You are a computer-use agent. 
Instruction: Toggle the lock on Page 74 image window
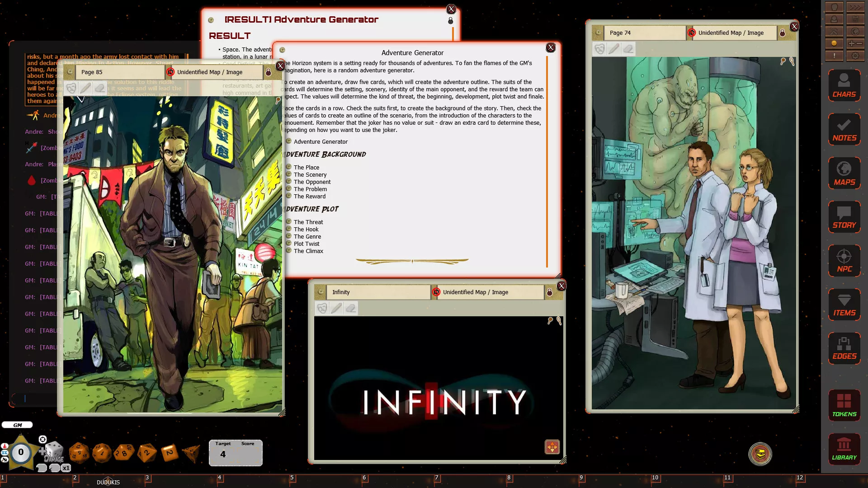(783, 33)
